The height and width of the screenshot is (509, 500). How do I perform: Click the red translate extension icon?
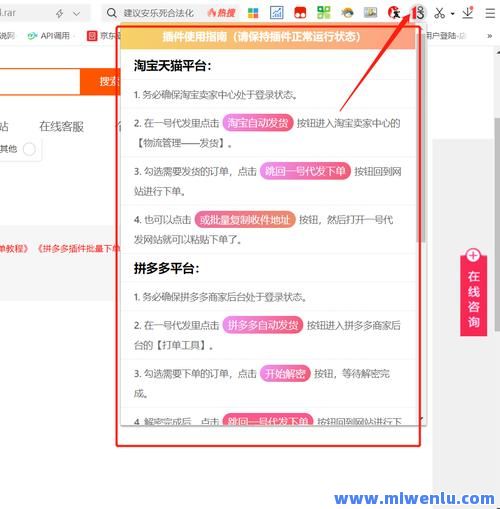(x=394, y=13)
